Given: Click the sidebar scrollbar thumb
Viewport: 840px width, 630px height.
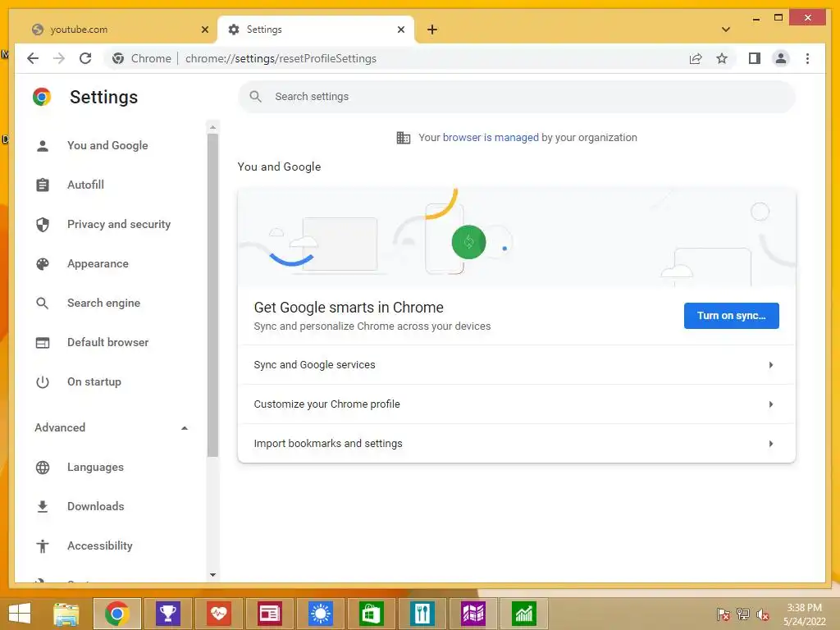Looking at the screenshot, I should point(212,294).
